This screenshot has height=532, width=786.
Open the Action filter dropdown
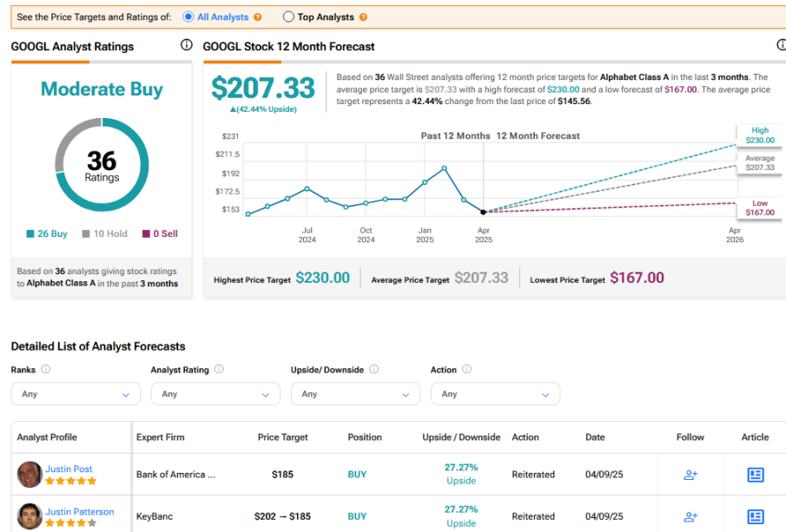495,394
